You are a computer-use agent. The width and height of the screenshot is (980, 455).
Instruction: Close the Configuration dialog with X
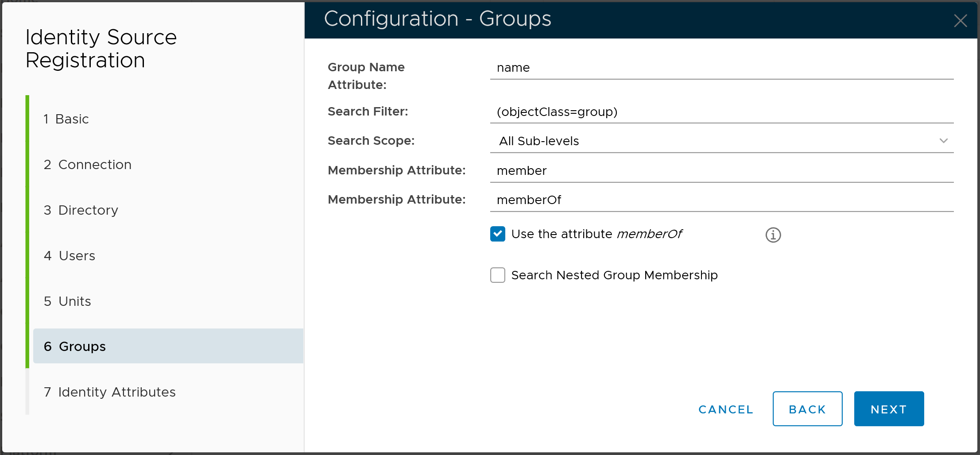point(960,20)
